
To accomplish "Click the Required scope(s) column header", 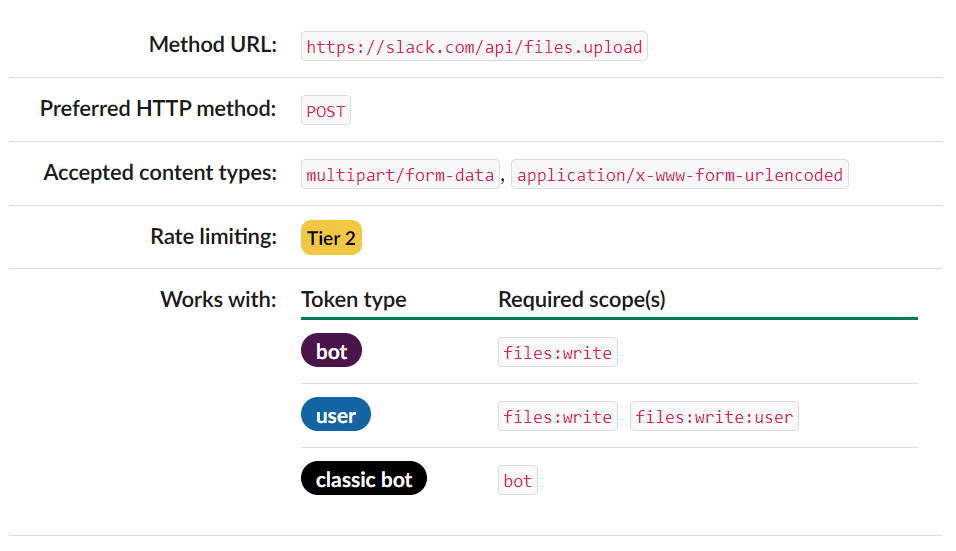I will pyautogui.click(x=582, y=299).
